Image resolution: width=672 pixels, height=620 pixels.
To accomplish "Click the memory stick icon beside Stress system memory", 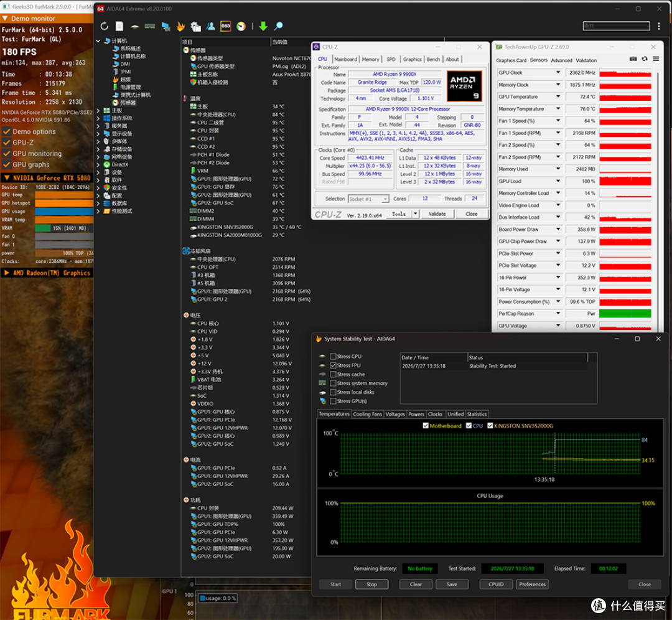I will click(322, 383).
